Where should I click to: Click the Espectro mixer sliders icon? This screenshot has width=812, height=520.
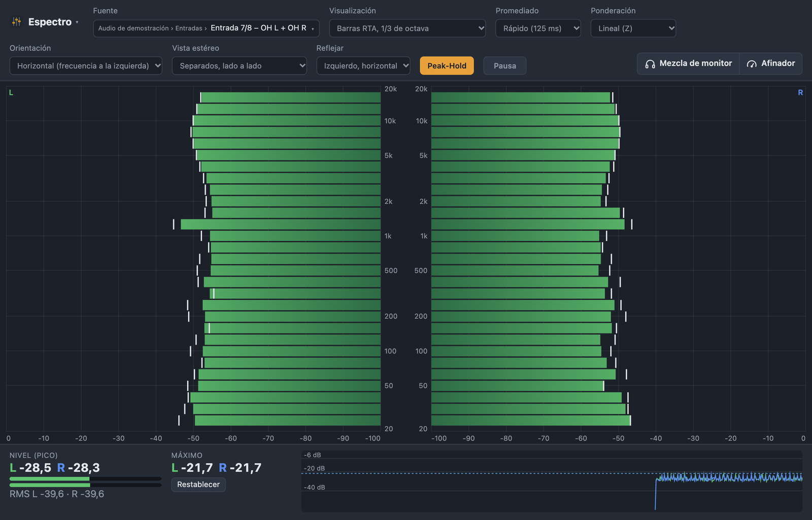tap(17, 22)
